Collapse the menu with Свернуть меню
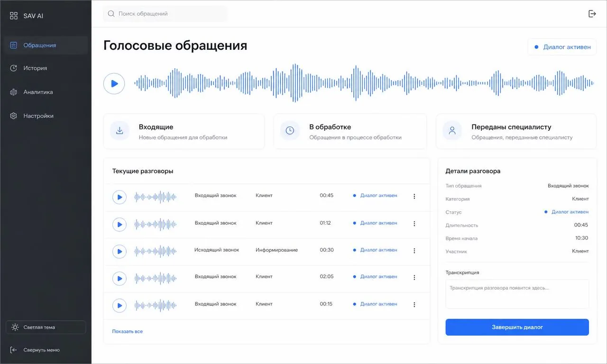Viewport: 607px width, 364px height. [35, 350]
